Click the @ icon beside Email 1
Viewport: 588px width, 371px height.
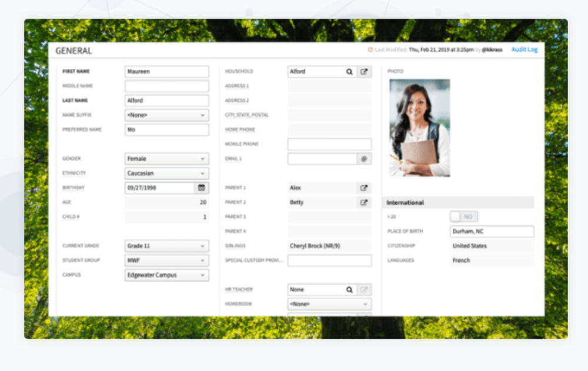tap(365, 159)
